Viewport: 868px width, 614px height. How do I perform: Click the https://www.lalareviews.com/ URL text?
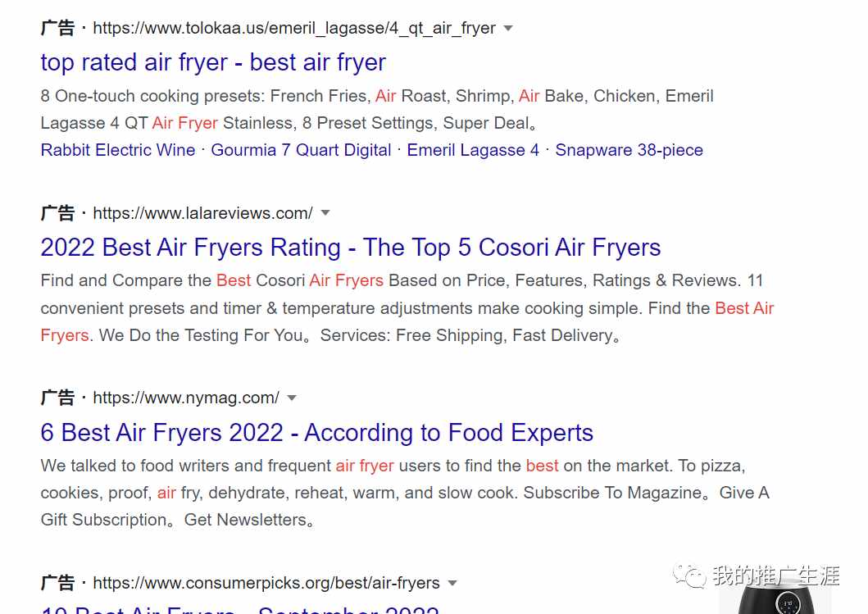202,213
